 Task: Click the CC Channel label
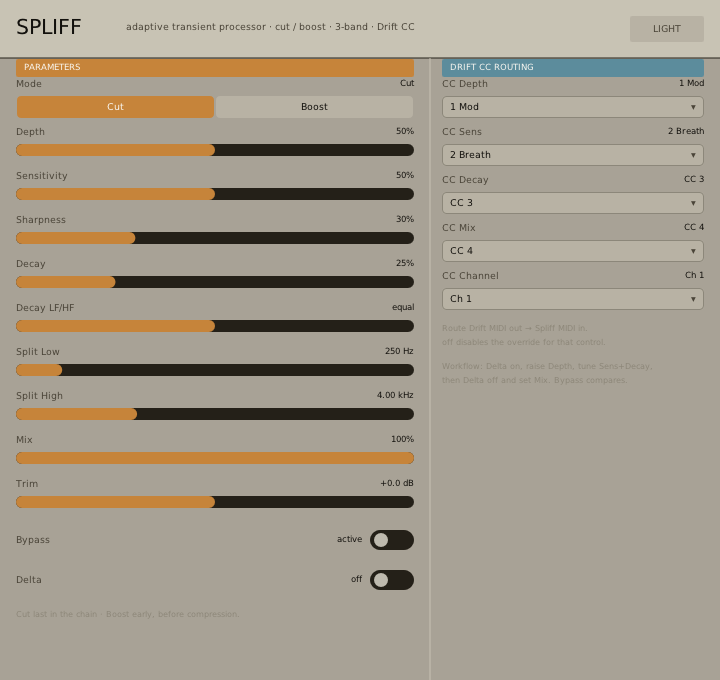[470, 276]
